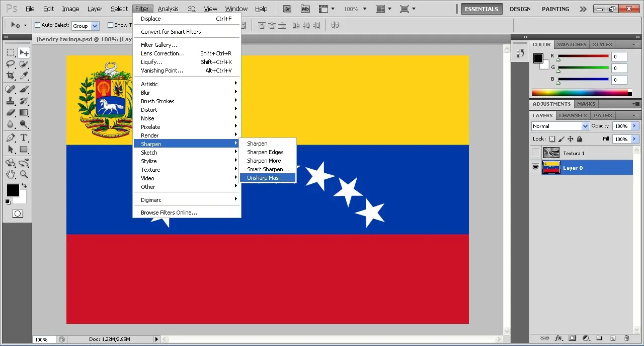Create new fill or adjustment layer
The image size is (644, 346).
(x=586, y=338)
